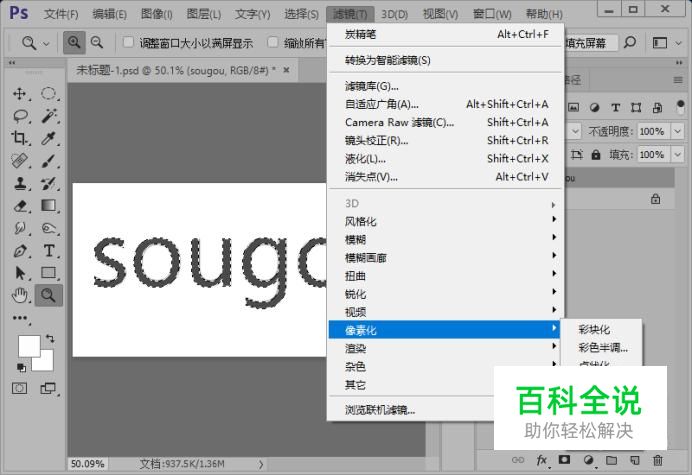
Task: Select the Dodge tool
Action: 49,228
